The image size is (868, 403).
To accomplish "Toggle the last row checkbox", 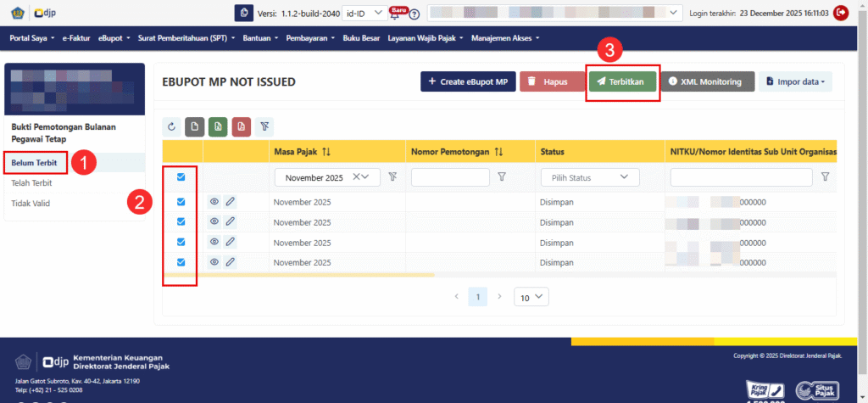I will tap(181, 262).
